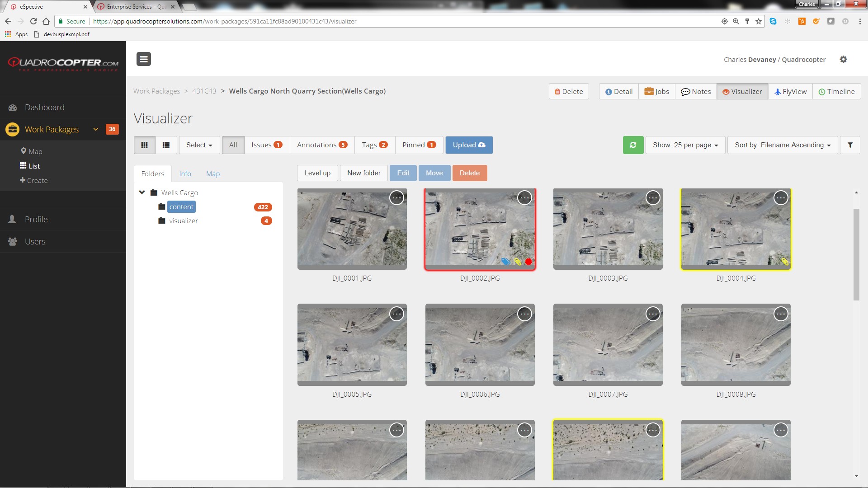868x488 pixels.
Task: Open the FlyView tab
Action: 790,92
